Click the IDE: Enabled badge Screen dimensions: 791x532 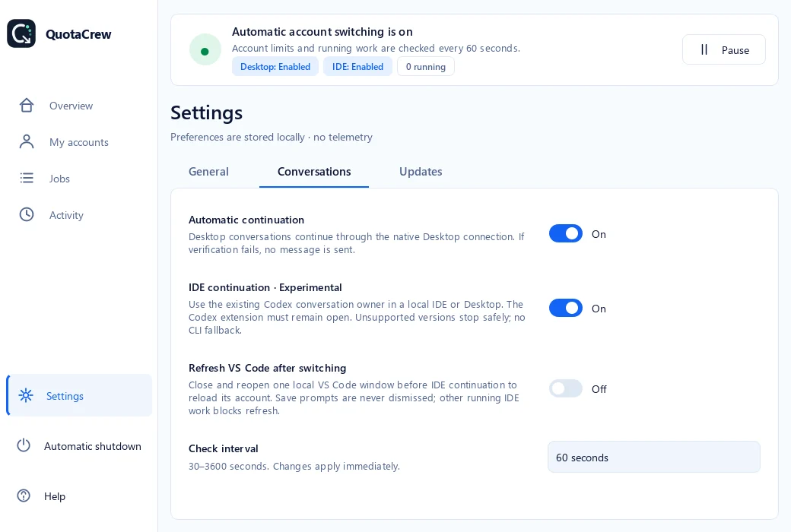pos(357,67)
